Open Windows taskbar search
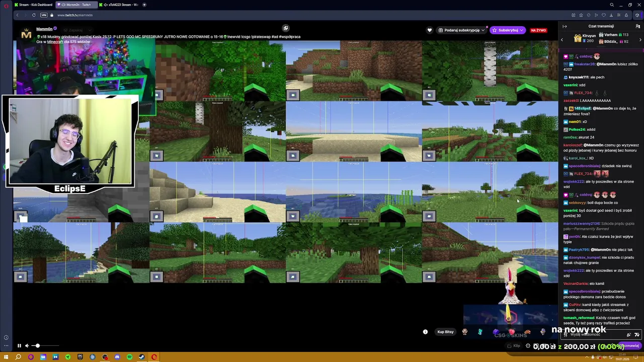 (x=18, y=357)
